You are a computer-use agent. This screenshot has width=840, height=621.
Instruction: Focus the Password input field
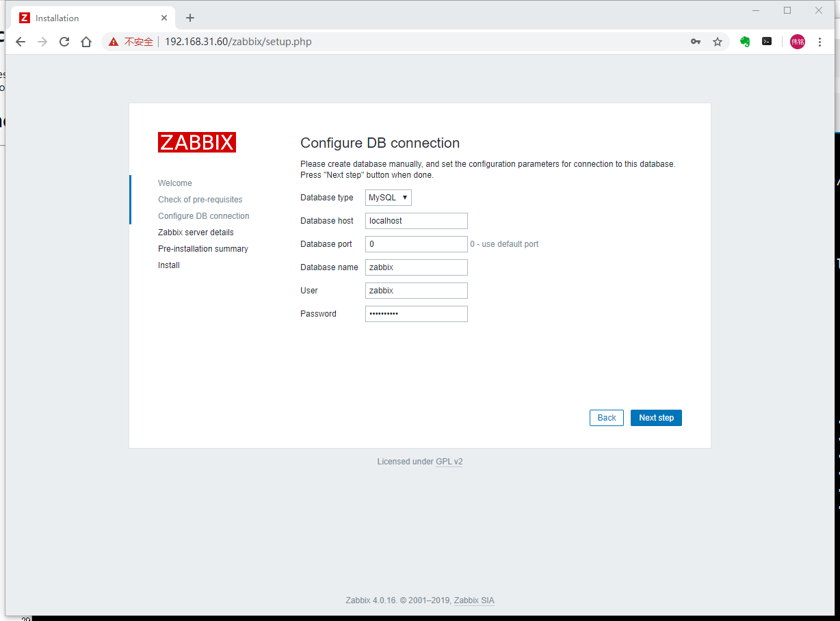point(417,314)
